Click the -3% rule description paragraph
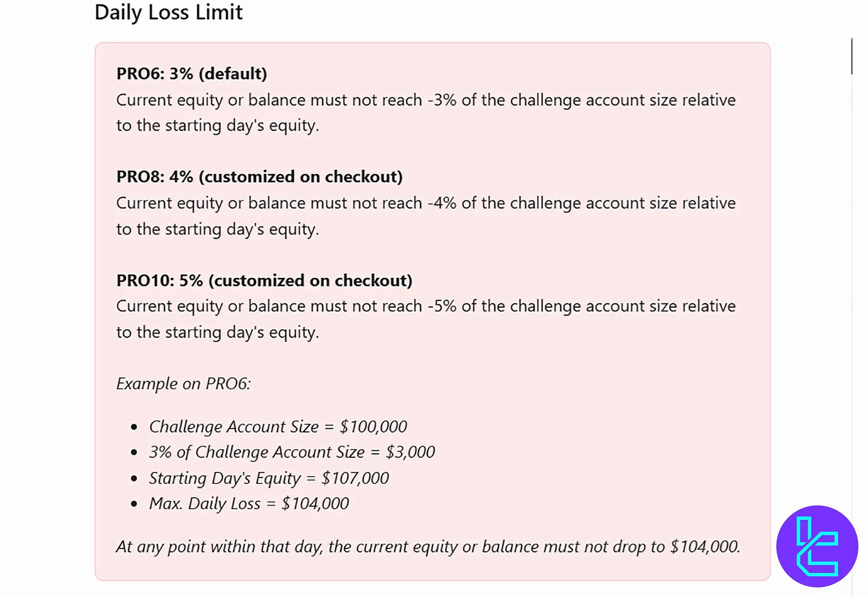The height and width of the screenshot is (597, 868). (x=425, y=113)
